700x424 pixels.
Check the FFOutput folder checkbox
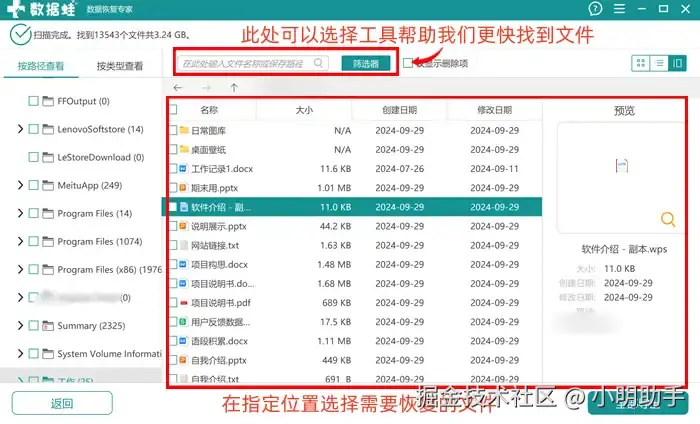pos(33,101)
